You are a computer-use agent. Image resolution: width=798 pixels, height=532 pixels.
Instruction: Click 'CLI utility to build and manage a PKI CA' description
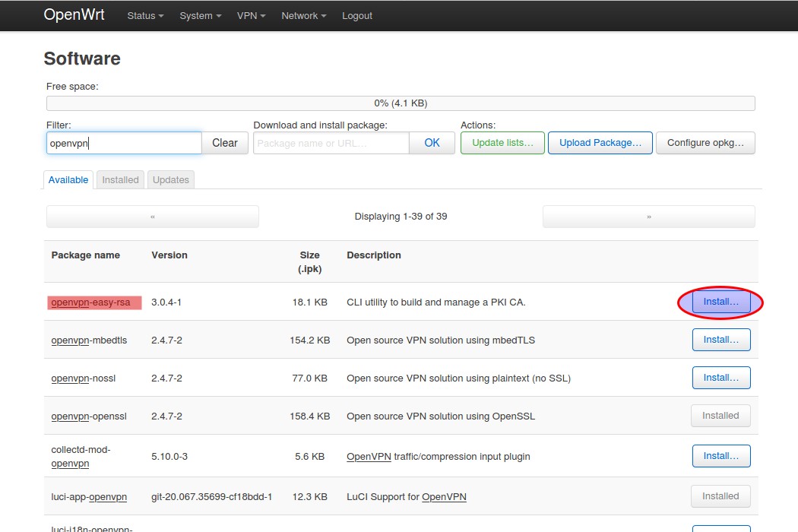[x=435, y=302]
